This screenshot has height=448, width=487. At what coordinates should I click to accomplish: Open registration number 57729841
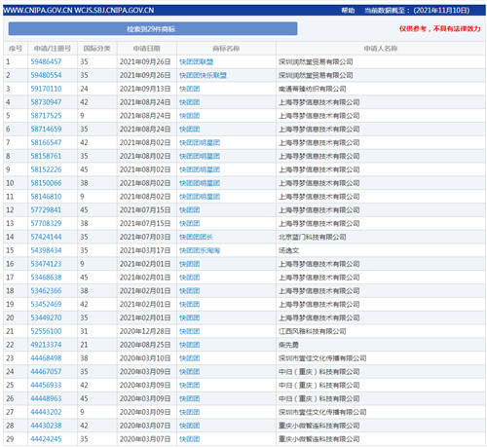(46, 210)
